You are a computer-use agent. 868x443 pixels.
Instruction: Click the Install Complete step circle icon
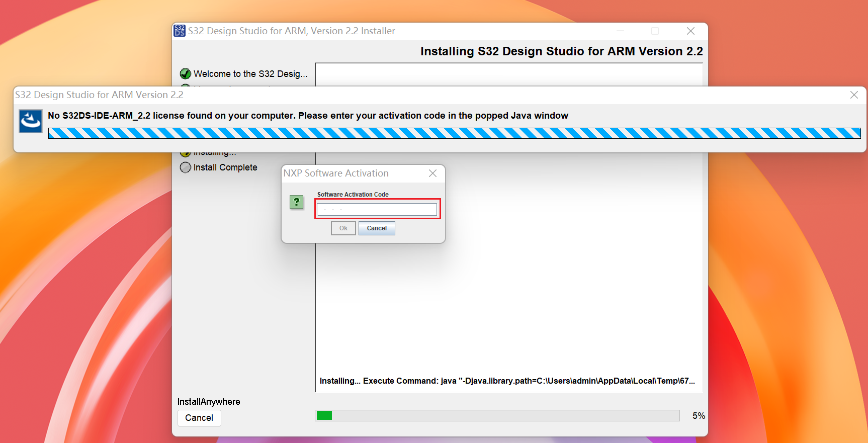pos(185,167)
